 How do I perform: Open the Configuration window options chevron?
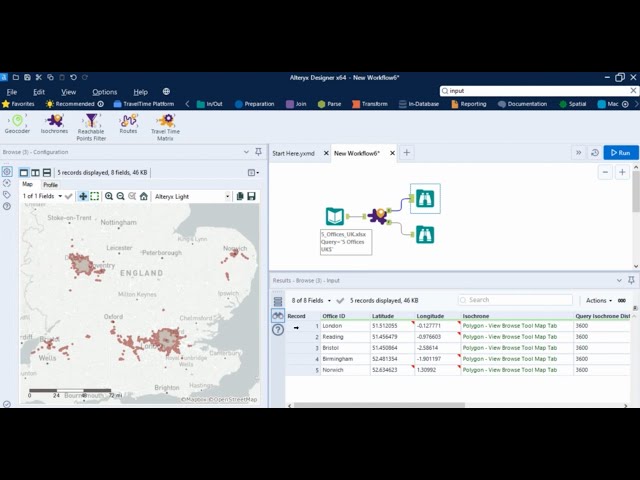tap(246, 152)
